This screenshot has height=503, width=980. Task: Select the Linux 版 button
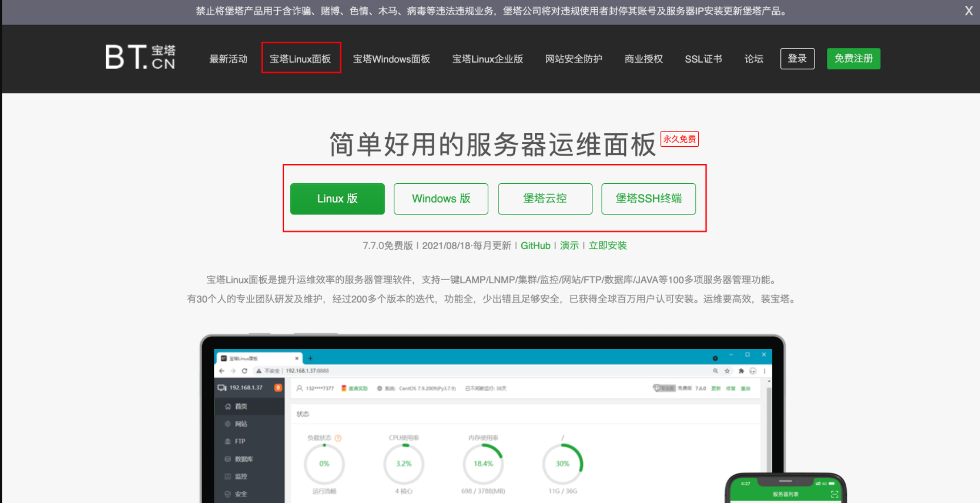pyautogui.click(x=337, y=199)
